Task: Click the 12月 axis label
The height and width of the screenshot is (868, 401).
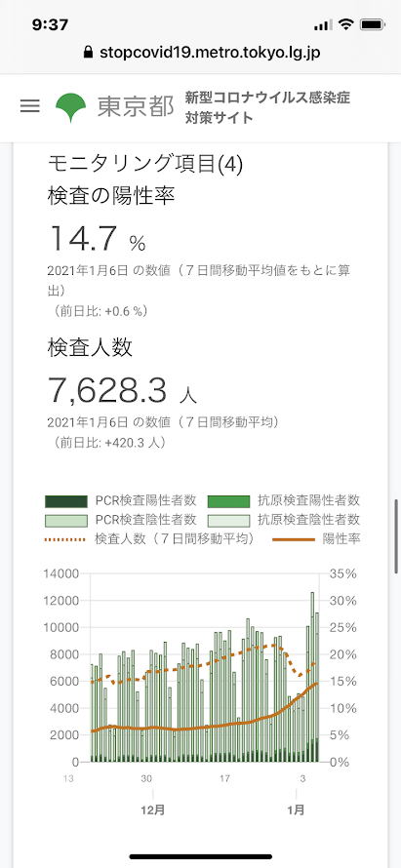Action: coord(153,810)
